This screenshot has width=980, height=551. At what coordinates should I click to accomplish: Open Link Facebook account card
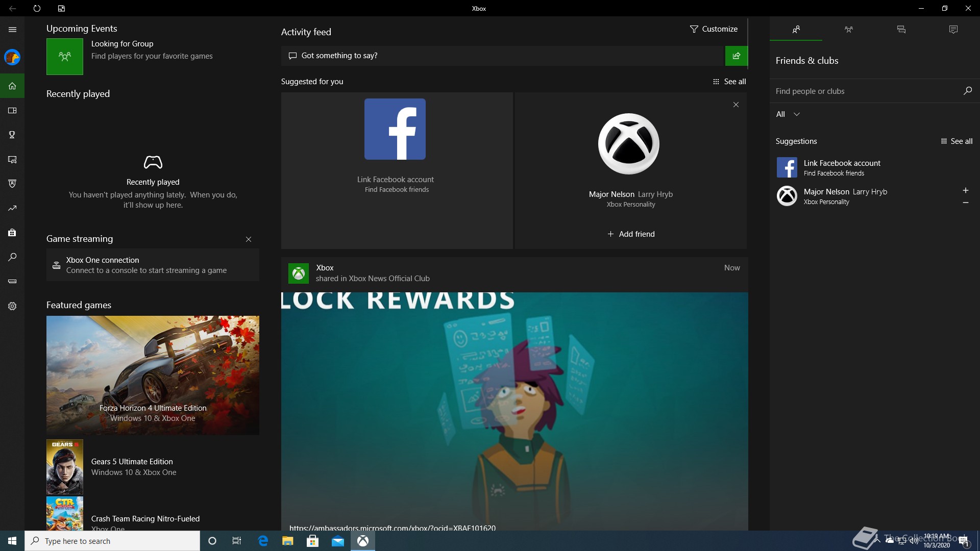coord(397,170)
